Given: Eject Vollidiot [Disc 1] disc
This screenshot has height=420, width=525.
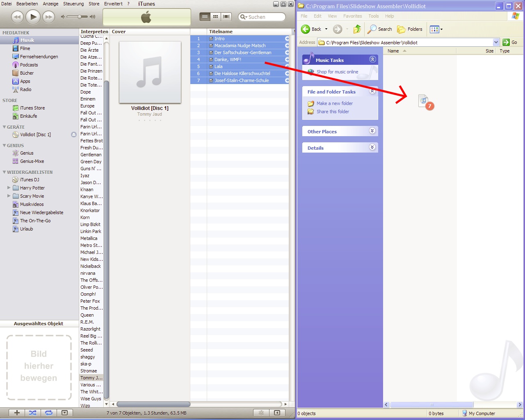Looking at the screenshot, I should (74, 135).
